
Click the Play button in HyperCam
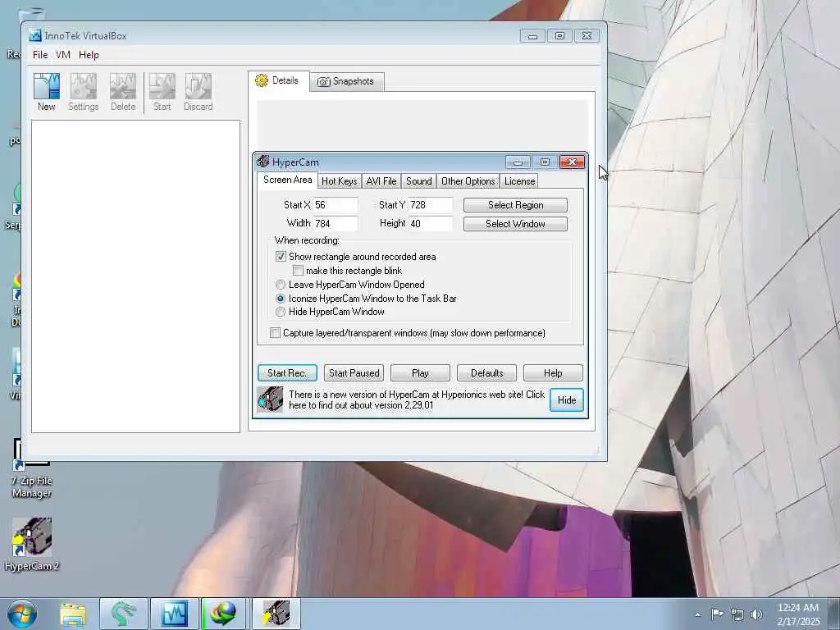tap(420, 373)
